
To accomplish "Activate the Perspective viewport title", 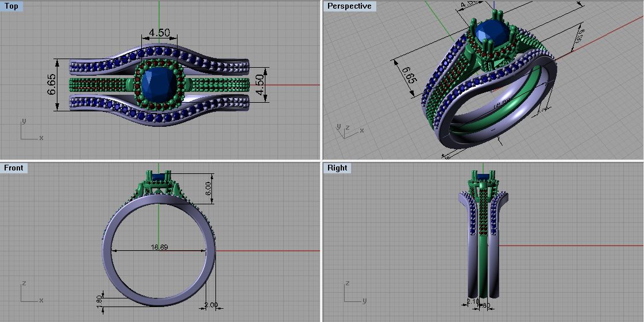I will 349,6.
